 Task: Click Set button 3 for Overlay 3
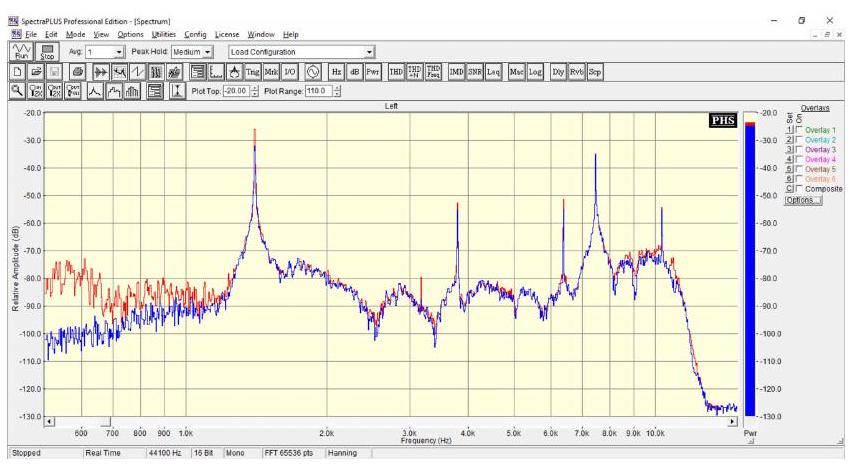789,149
